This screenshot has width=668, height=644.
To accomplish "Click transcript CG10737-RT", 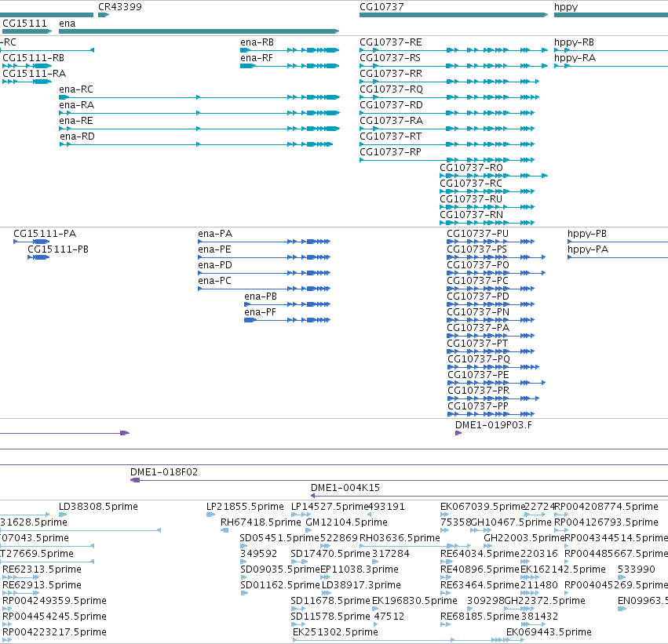I will coord(447,144).
